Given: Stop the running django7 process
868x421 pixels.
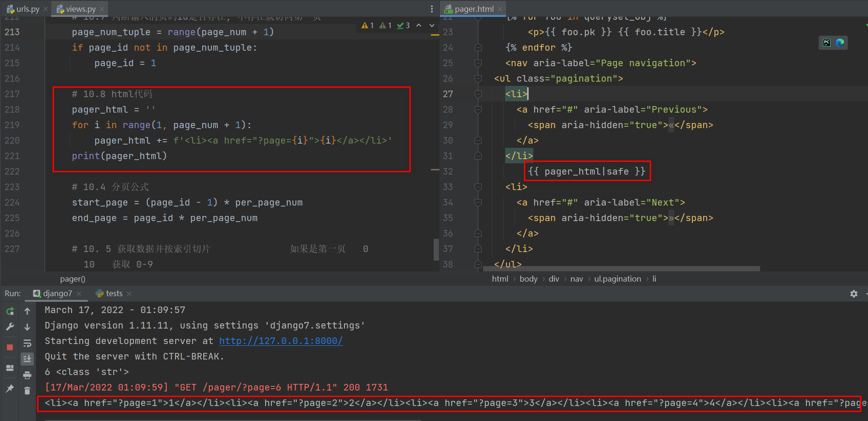Looking at the screenshot, I should 10,347.
